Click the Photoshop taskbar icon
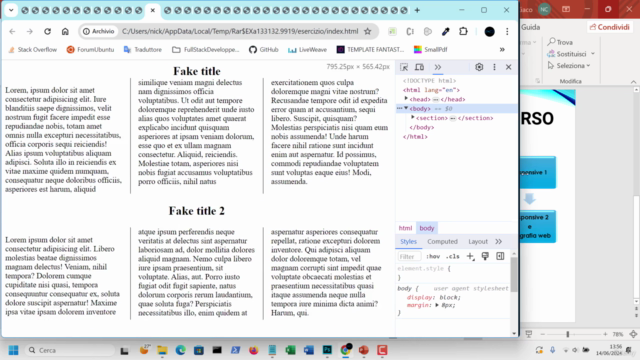 (x=327, y=350)
